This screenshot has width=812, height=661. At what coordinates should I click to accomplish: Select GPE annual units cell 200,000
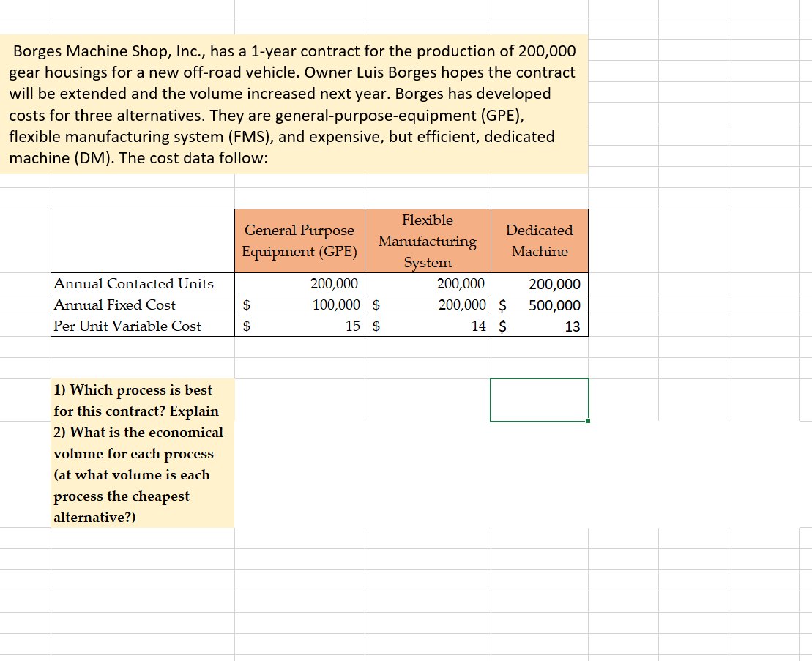coord(300,284)
